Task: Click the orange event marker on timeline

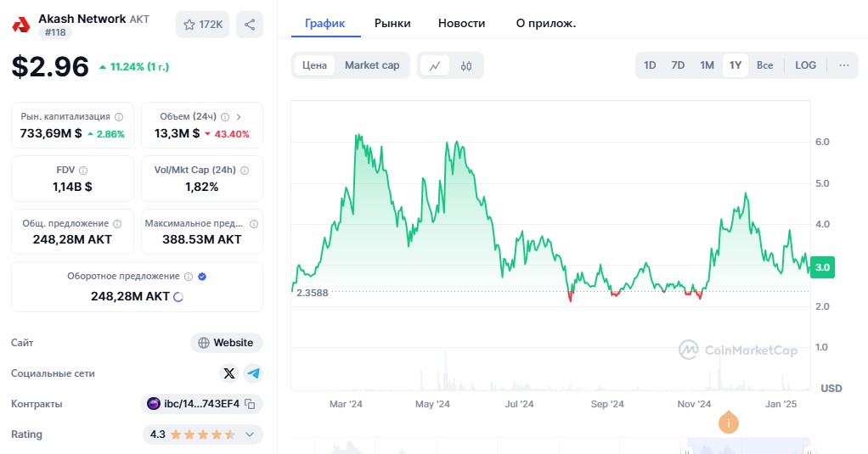Action: tap(728, 422)
